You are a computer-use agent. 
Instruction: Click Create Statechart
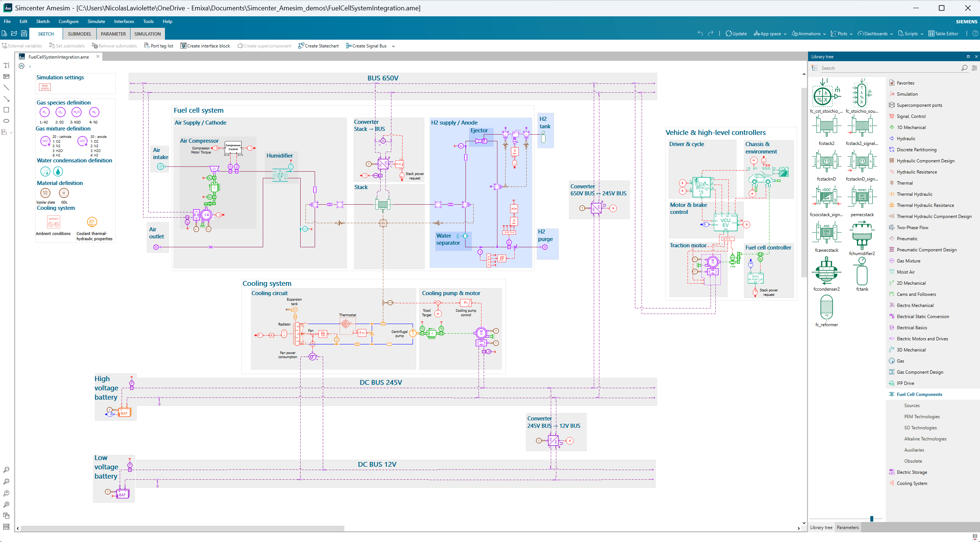click(318, 46)
